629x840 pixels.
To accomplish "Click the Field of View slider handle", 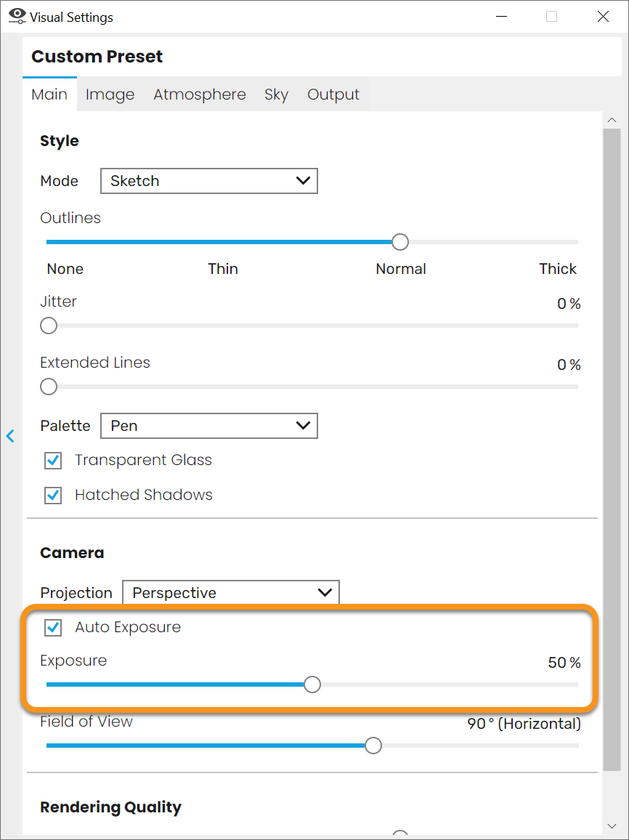I will 373,746.
